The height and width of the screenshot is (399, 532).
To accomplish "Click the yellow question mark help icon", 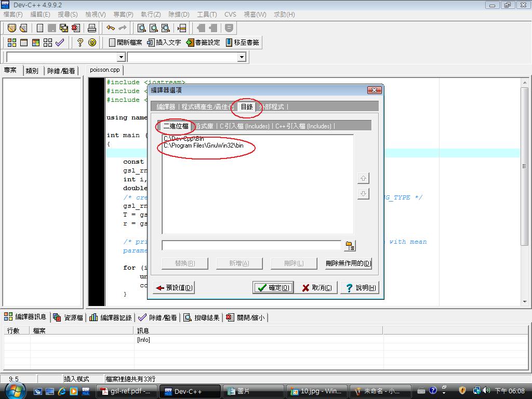I will click(x=80, y=43).
